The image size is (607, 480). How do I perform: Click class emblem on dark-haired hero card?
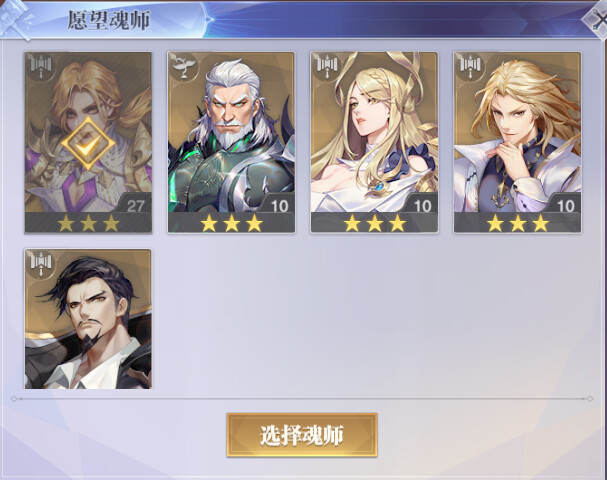(41, 264)
